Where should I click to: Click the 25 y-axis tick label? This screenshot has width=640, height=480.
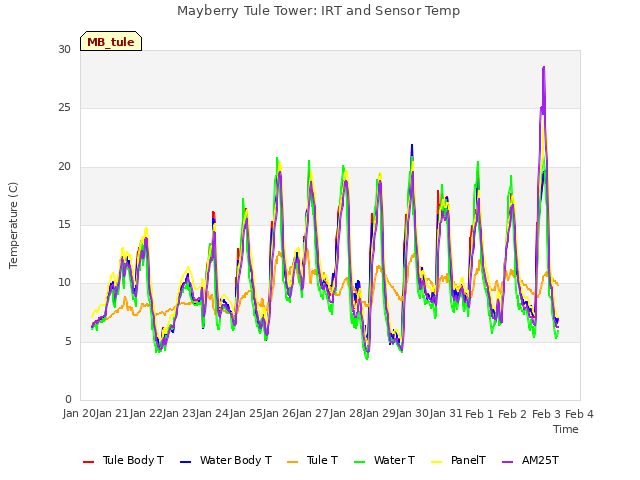[64, 108]
